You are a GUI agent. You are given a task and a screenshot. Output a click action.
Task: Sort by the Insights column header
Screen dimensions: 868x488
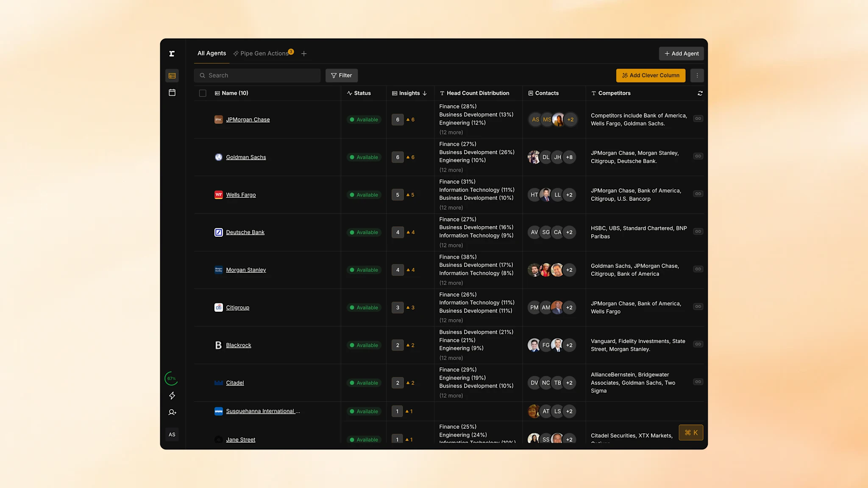click(x=409, y=93)
